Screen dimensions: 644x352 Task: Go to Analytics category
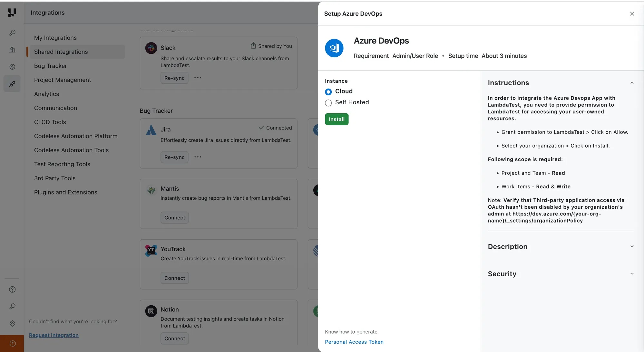click(x=47, y=94)
